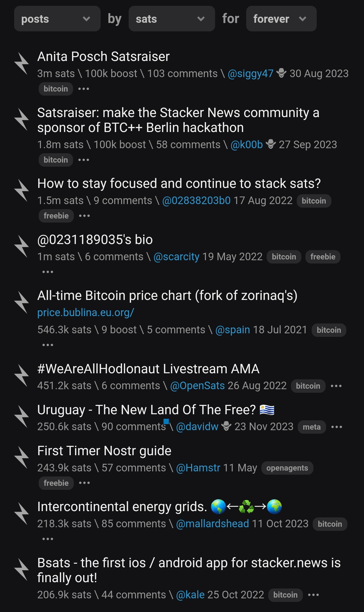
Task: Change the forever time range dropdown
Action: coord(281,19)
